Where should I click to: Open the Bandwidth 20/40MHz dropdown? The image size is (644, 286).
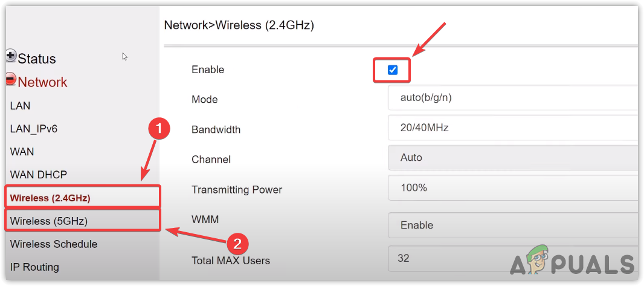514,128
